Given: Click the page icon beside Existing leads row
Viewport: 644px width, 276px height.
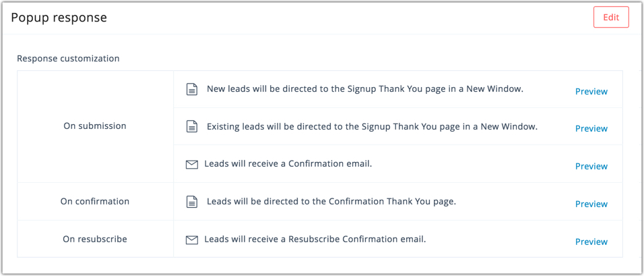Looking at the screenshot, I should (x=192, y=126).
